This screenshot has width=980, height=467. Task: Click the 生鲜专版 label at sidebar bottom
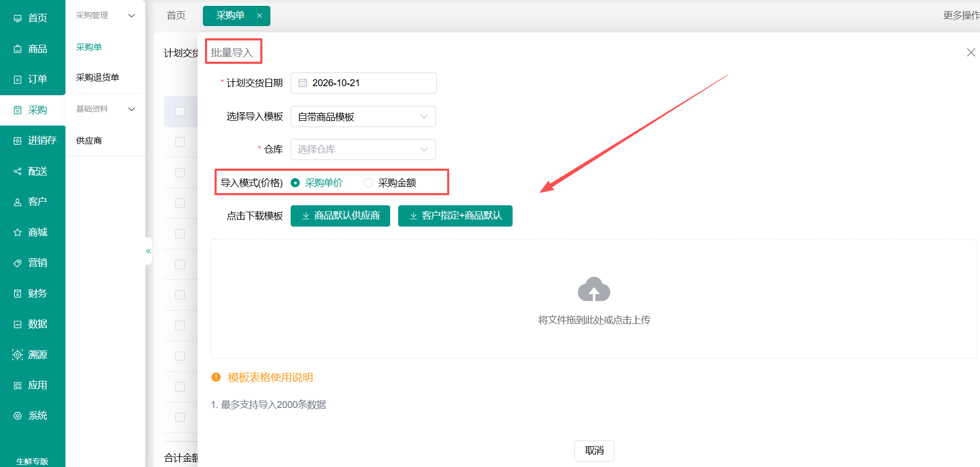(32, 461)
